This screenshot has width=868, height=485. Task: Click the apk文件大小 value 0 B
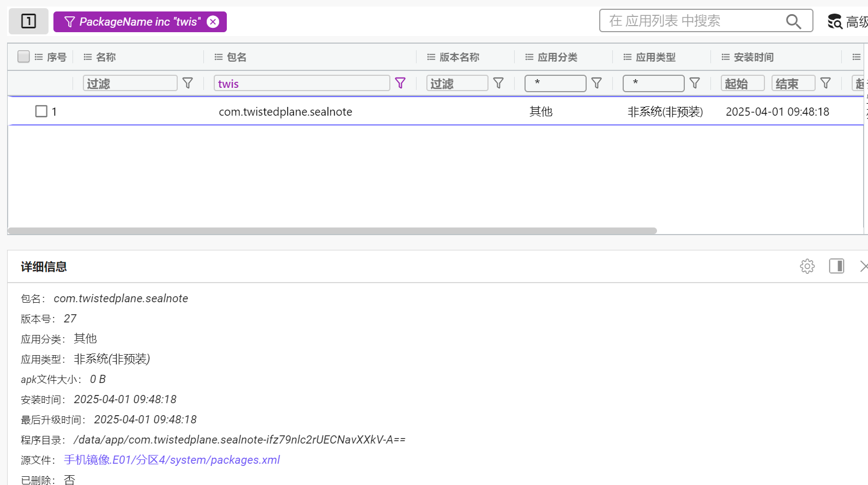[98, 379]
